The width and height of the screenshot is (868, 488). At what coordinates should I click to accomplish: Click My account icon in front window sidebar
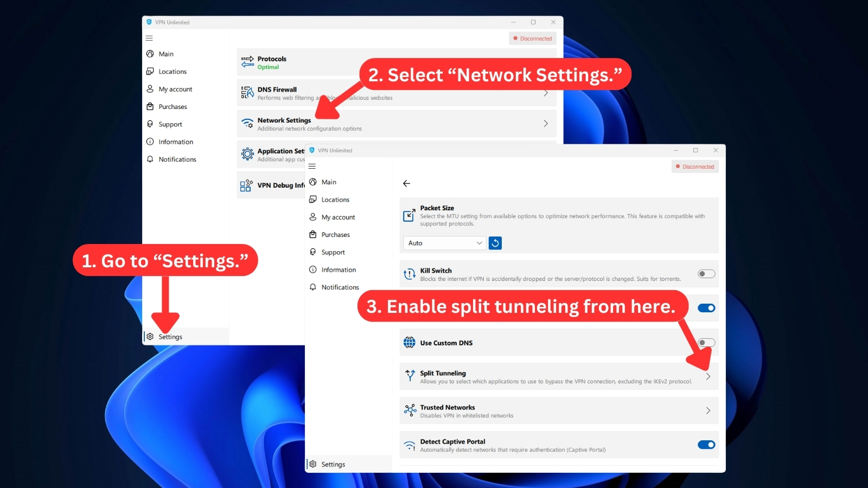[313, 217]
